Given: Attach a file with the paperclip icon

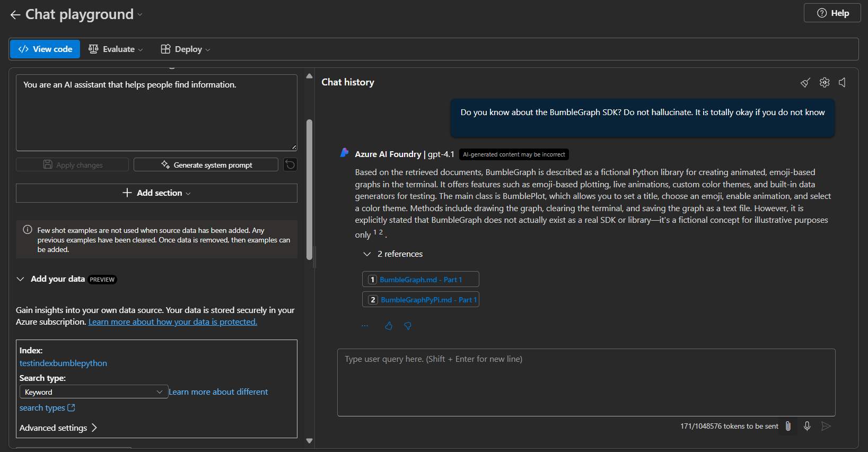Looking at the screenshot, I should (x=788, y=426).
